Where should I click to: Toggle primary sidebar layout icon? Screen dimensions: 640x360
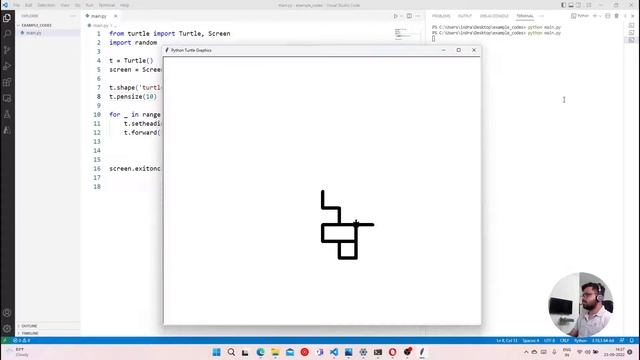point(564,5)
